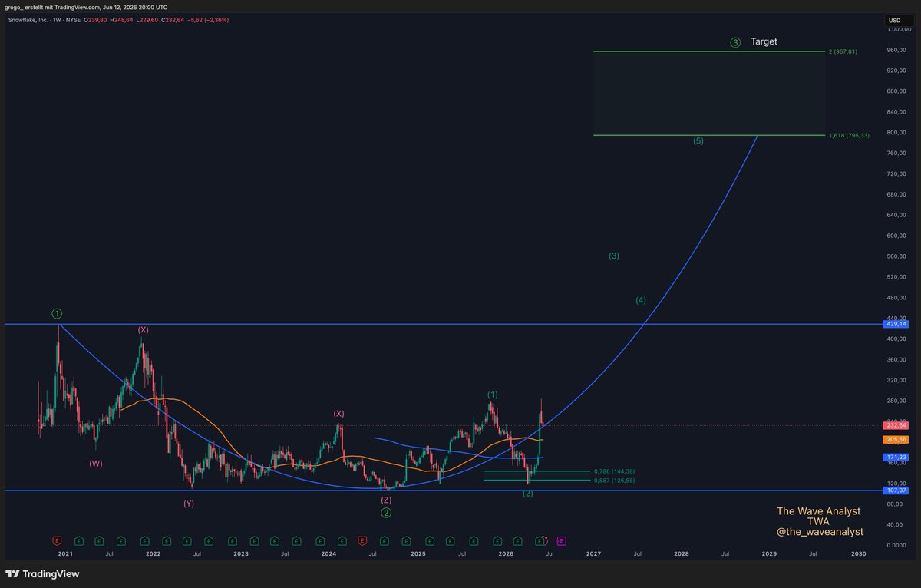
Task: Select the pink (Y) wave label
Action: click(x=189, y=504)
